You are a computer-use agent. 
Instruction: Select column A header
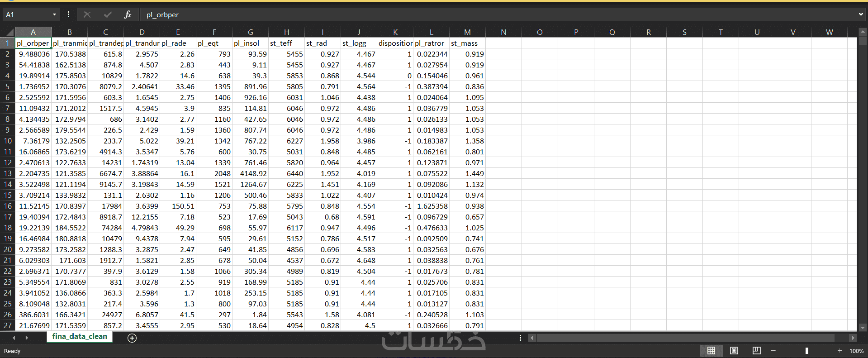[x=33, y=32]
